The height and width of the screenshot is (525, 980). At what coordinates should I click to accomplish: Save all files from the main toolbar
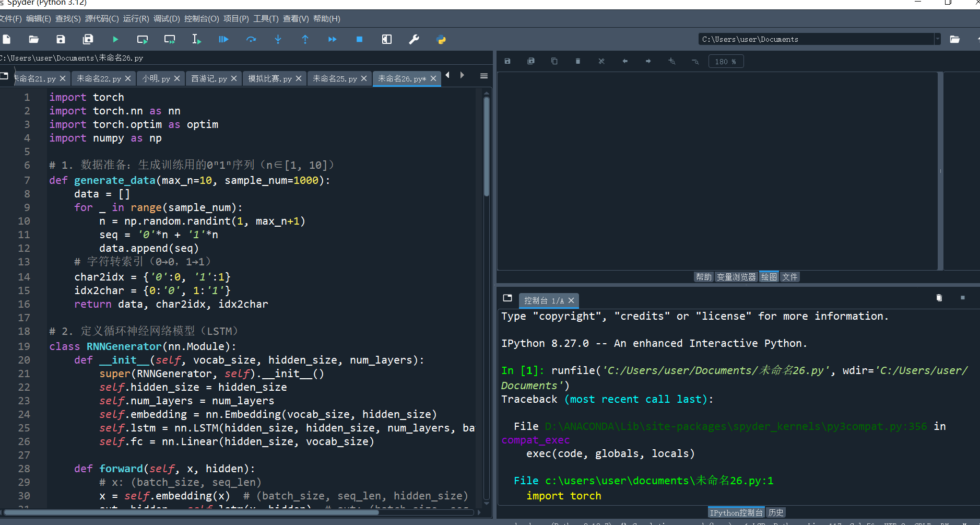pos(88,39)
